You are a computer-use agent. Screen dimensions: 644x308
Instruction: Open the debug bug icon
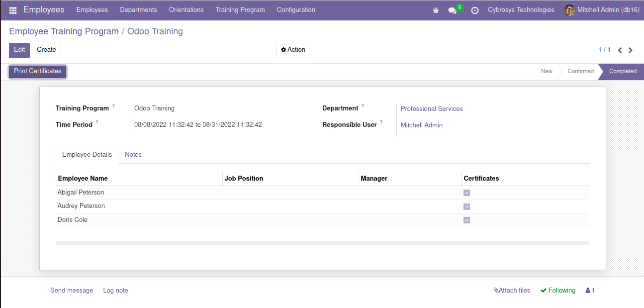click(x=436, y=10)
